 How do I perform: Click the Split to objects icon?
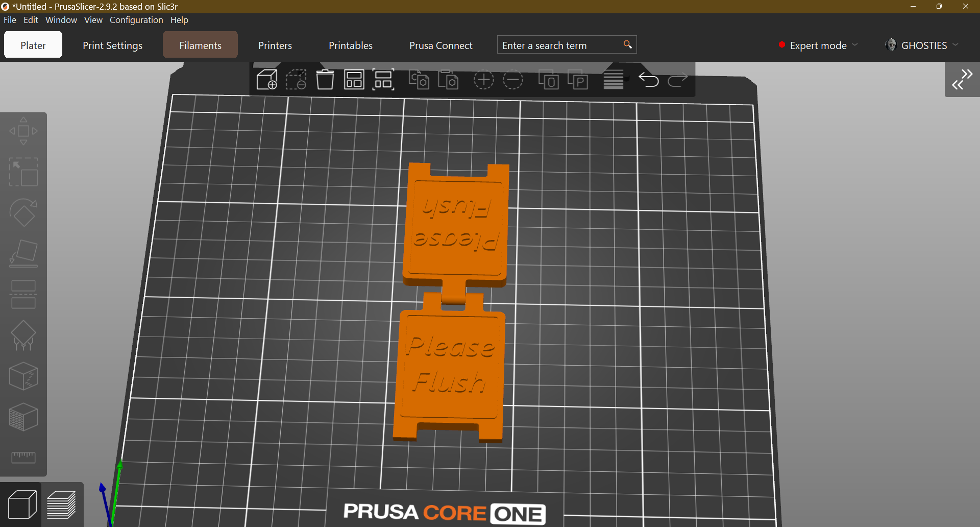coord(548,80)
